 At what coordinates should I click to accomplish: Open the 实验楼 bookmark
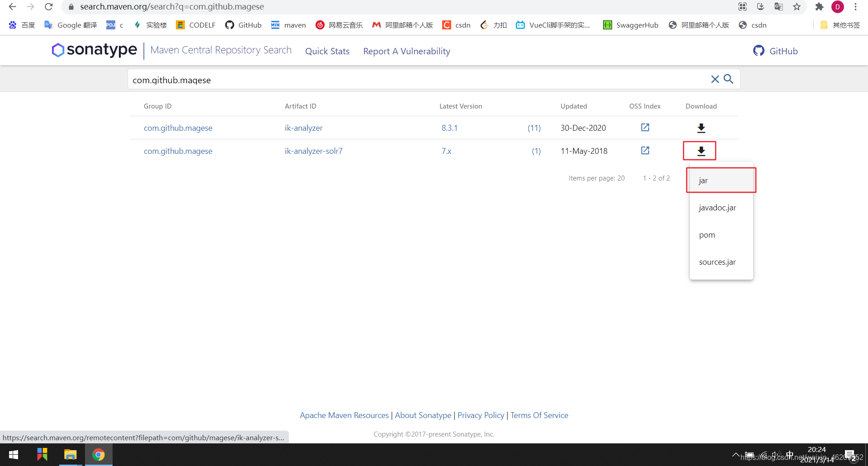pos(151,25)
